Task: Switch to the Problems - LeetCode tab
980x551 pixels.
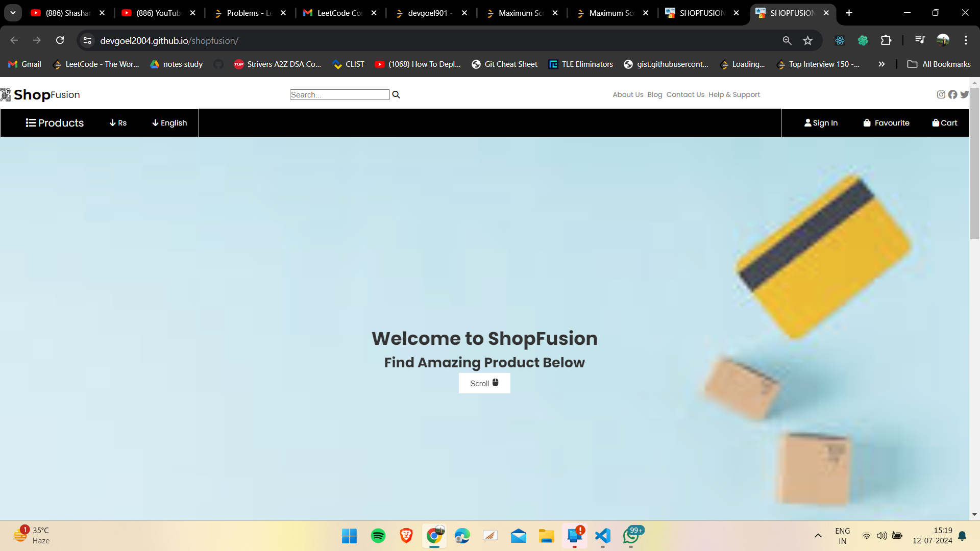Action: coord(249,13)
